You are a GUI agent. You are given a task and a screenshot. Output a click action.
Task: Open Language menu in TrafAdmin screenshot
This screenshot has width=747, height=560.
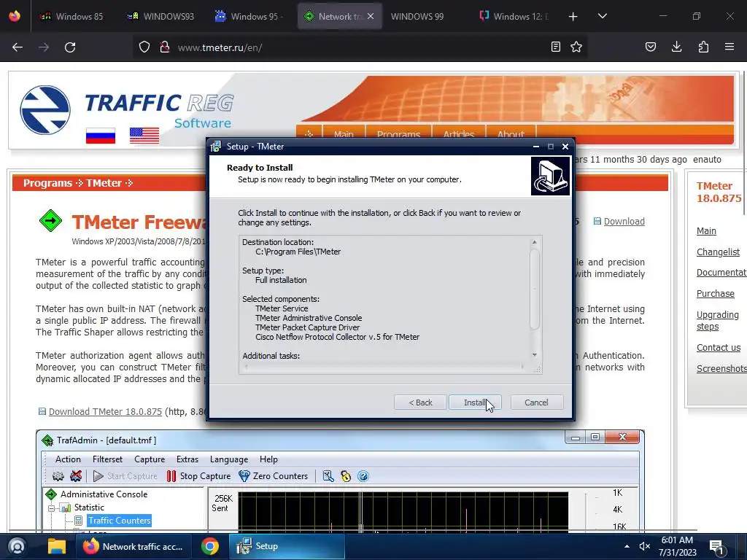pos(228,459)
